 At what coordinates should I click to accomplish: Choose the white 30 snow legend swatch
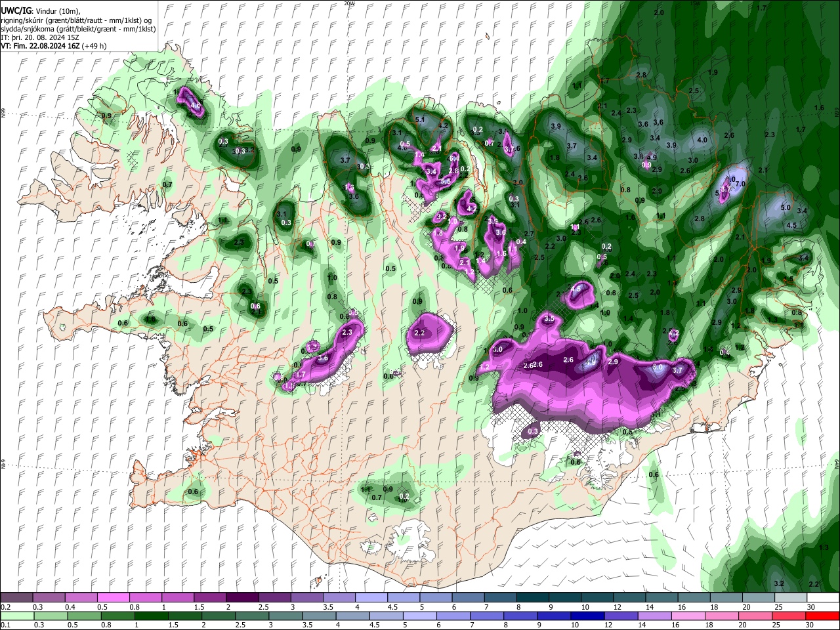tap(823, 598)
